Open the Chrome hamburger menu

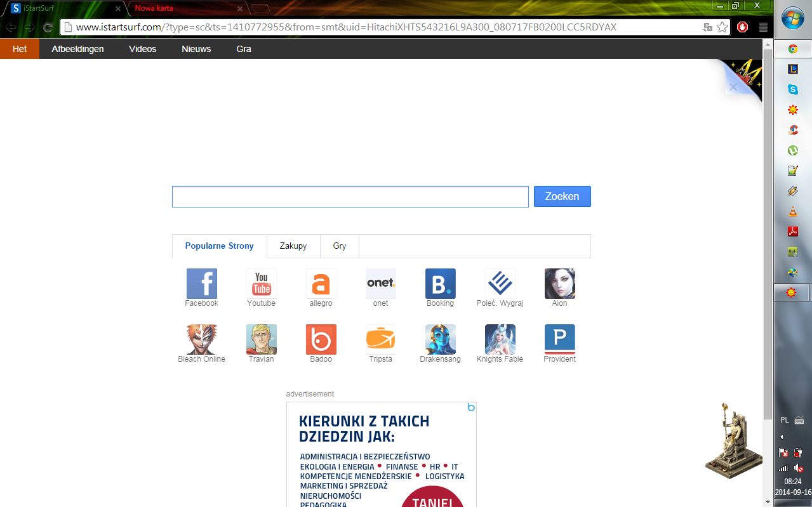[763, 27]
